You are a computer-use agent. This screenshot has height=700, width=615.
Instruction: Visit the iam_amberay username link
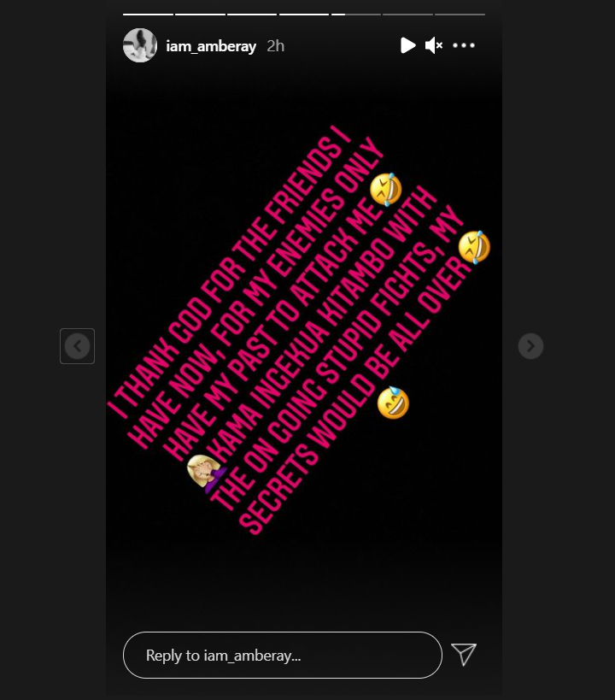coord(211,46)
